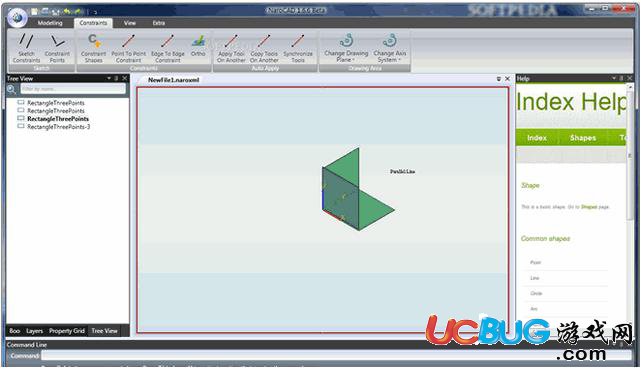Screen dimensions: 642x369
Task: Click the Tree View filter field
Action: tap(73, 88)
